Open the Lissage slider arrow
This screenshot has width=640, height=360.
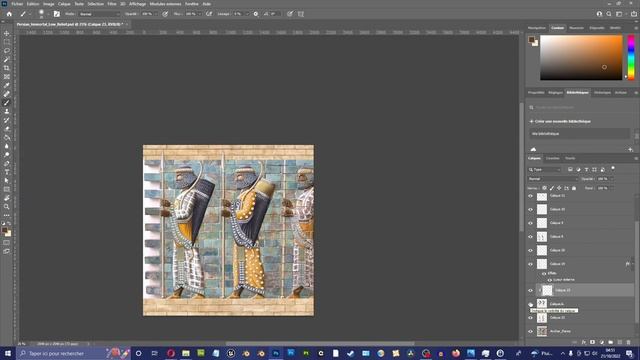pyautogui.click(x=247, y=14)
